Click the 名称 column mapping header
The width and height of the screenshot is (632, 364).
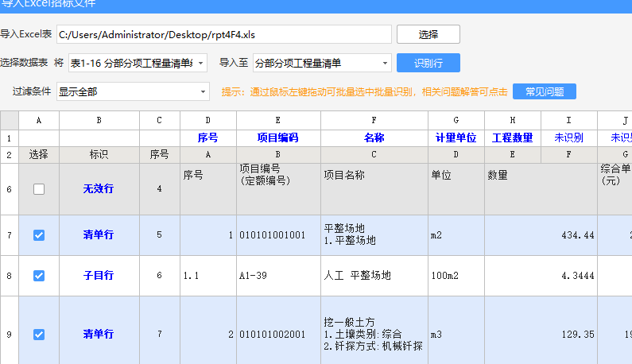point(374,137)
